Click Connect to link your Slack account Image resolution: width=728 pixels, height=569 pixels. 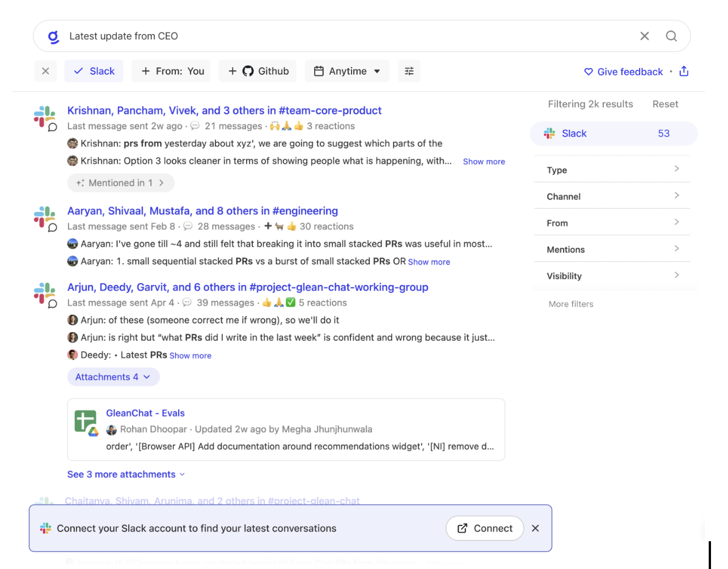click(485, 528)
